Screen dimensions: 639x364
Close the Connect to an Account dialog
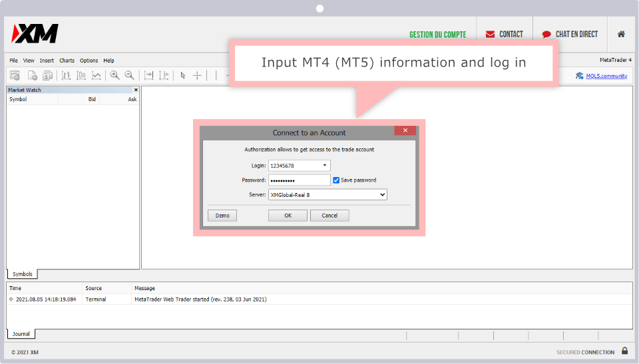click(405, 130)
